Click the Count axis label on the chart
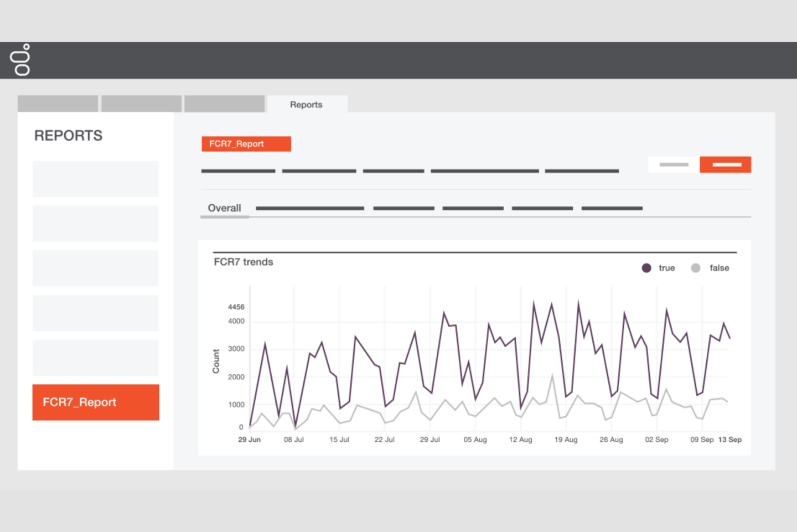The image size is (797, 532). tap(215, 360)
